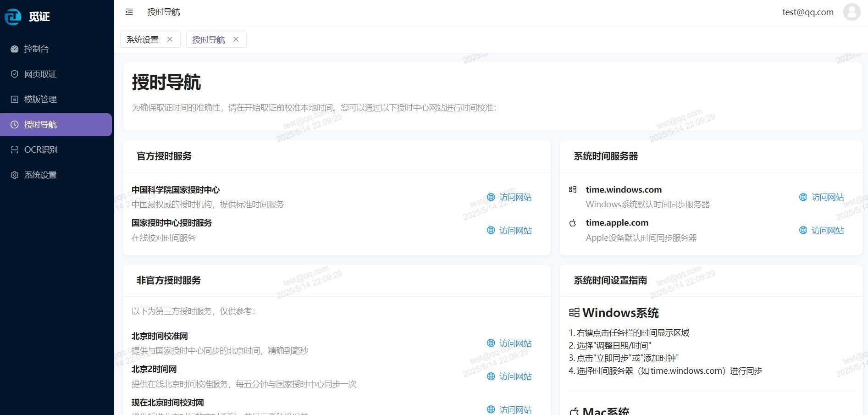Open 控制台 dashboard in sidebar
Screen dimensions: 868x415
click(37, 49)
